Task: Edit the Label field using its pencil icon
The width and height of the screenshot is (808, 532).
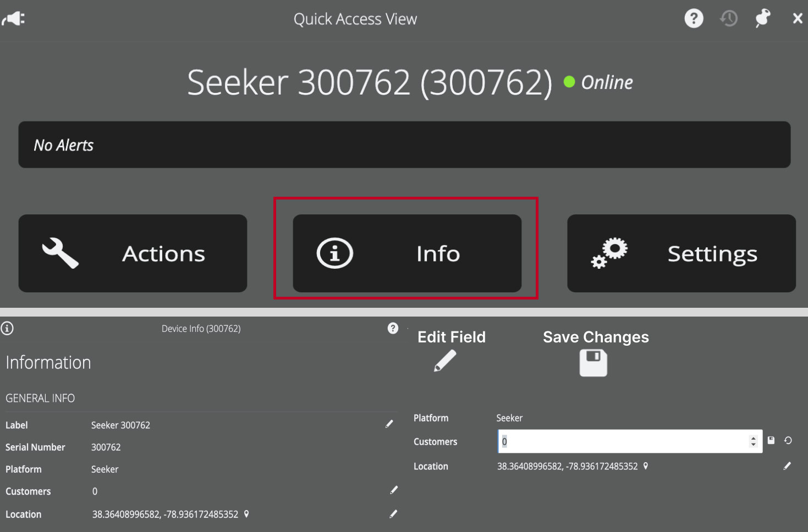Action: click(389, 424)
